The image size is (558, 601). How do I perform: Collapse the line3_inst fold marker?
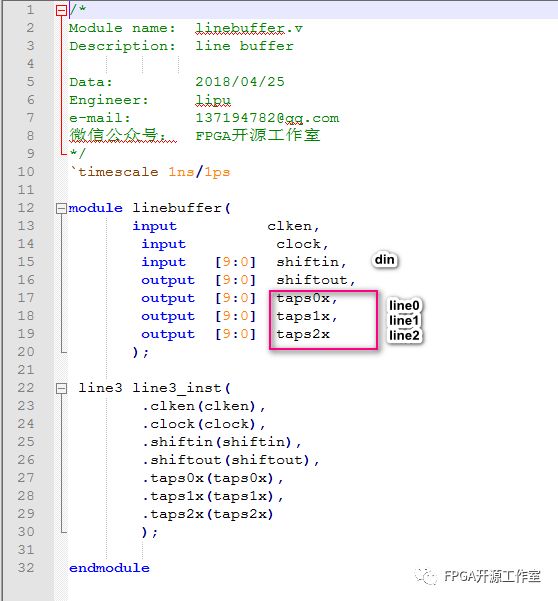coord(61,389)
